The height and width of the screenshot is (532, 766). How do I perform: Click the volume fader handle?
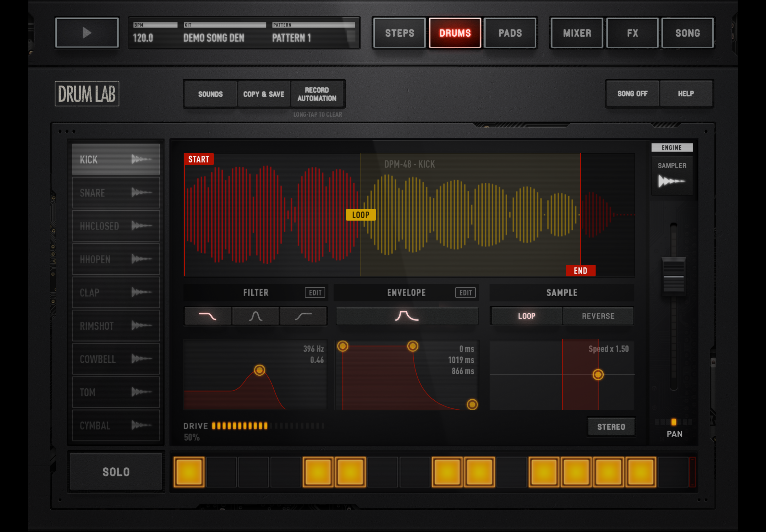click(x=673, y=276)
